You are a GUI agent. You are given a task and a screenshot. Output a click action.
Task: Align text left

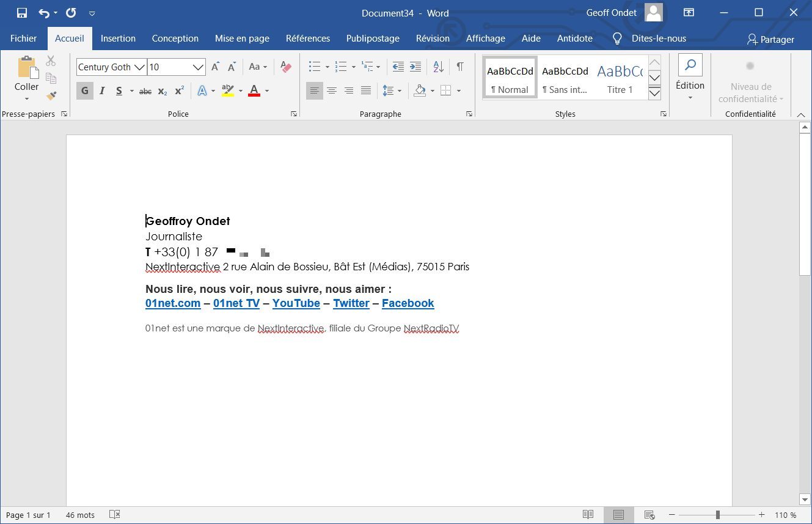pos(314,91)
